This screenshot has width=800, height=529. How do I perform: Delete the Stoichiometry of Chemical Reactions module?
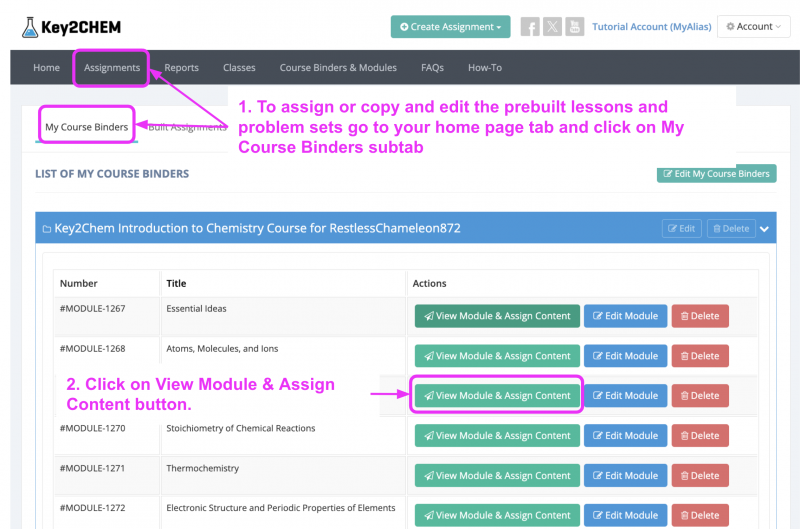pos(700,436)
